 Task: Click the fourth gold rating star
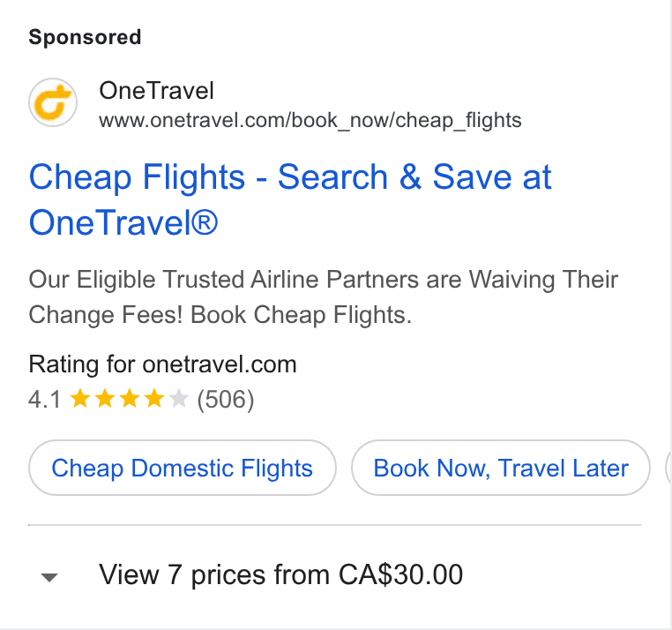pos(153,399)
